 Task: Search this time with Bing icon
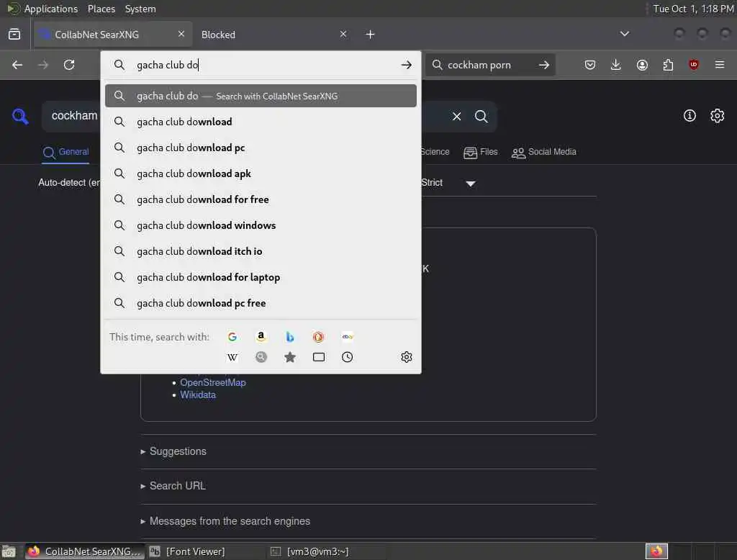290,337
